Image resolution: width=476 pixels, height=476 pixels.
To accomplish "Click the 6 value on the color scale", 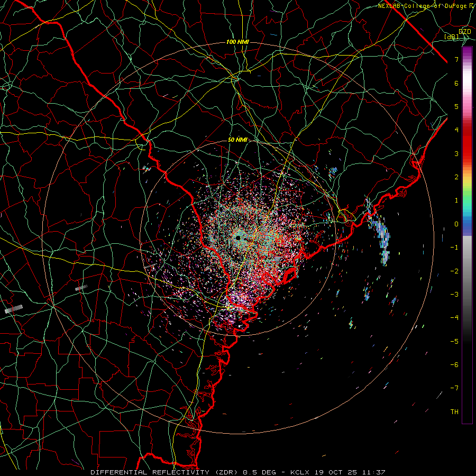I will 456,83.
